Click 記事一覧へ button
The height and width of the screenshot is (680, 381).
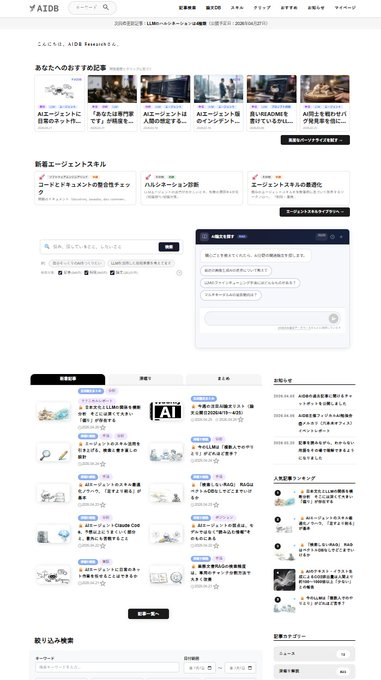pyautogui.click(x=148, y=614)
